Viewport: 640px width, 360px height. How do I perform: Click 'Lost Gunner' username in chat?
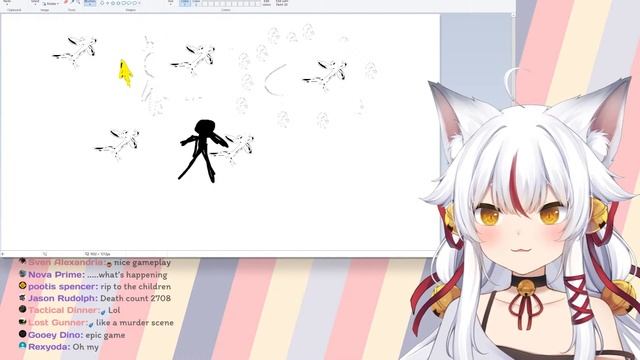[x=58, y=322]
